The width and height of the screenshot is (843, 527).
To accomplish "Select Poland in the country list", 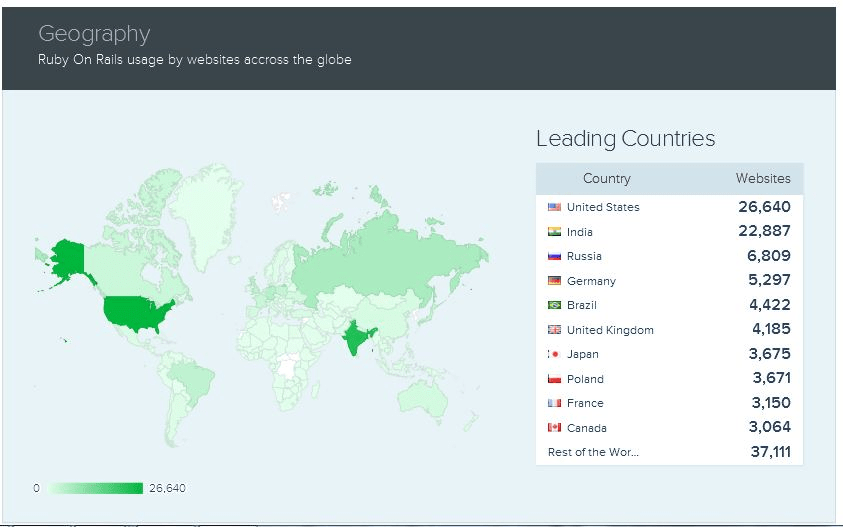I will (x=585, y=379).
